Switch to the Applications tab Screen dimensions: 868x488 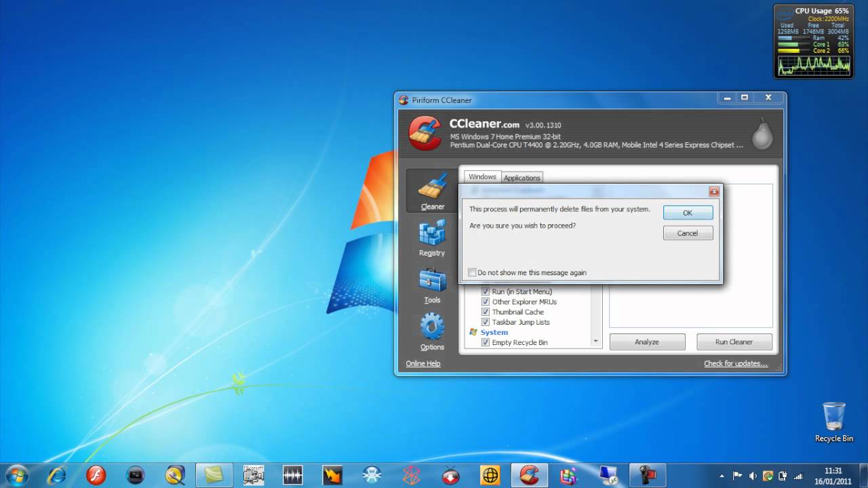click(522, 178)
